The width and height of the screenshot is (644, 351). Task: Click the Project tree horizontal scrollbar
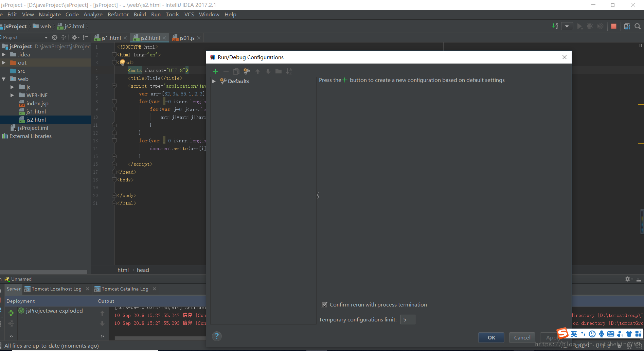click(x=43, y=272)
